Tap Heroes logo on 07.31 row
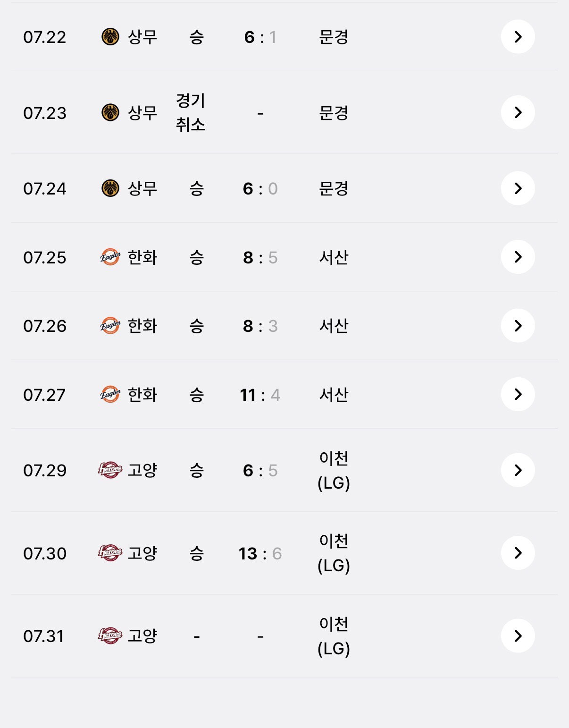The width and height of the screenshot is (569, 728). click(x=110, y=636)
